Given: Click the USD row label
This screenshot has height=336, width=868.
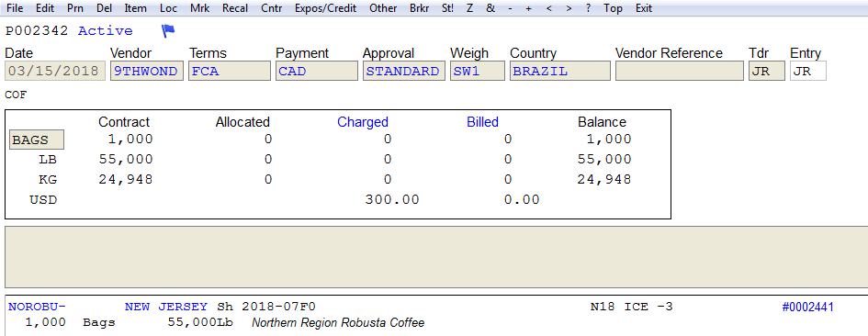Looking at the screenshot, I should tap(43, 199).
